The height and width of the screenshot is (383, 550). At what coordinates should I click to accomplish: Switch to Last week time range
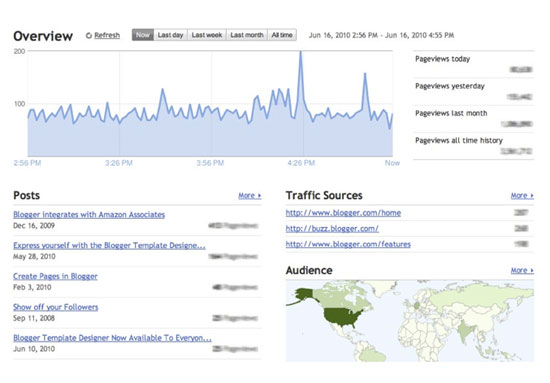click(x=207, y=35)
